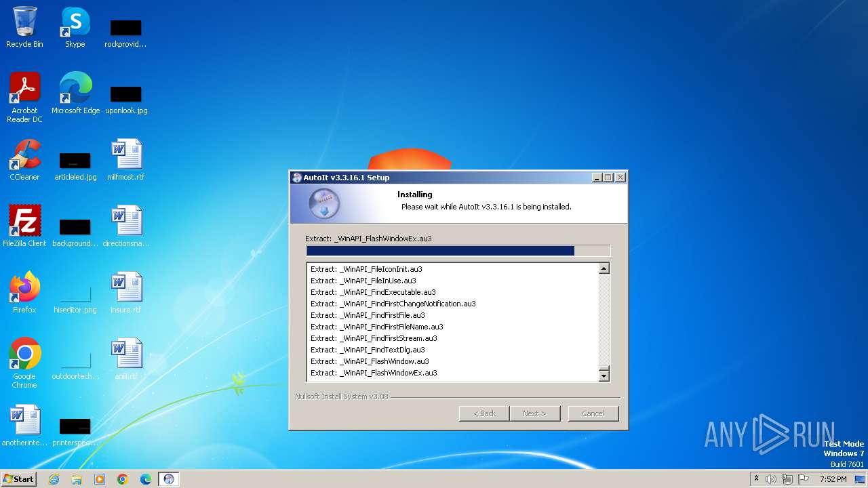Open Internet Explorer from taskbar
The image size is (868, 488).
pos(54,479)
